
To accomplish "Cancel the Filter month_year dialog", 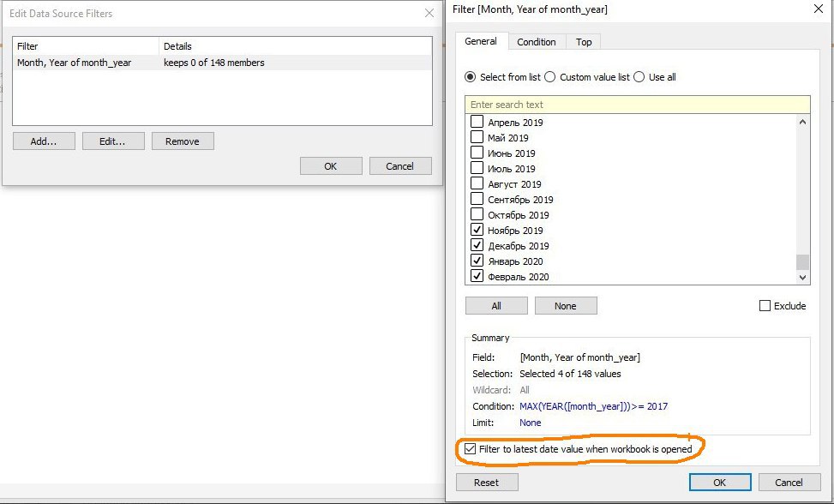I will click(789, 483).
